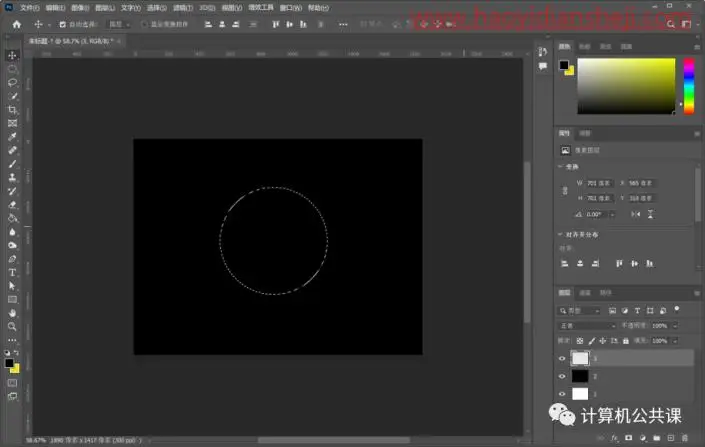The width and height of the screenshot is (705, 447).
Task: Select the Healing Brush tool
Action: (x=12, y=150)
